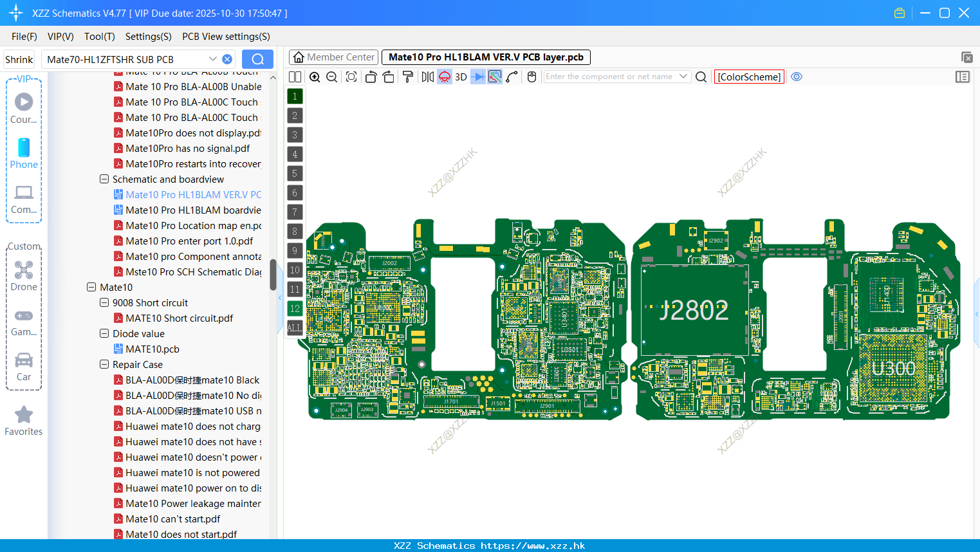980x552 pixels.
Task: Open MATE10.pcb file
Action: (153, 349)
